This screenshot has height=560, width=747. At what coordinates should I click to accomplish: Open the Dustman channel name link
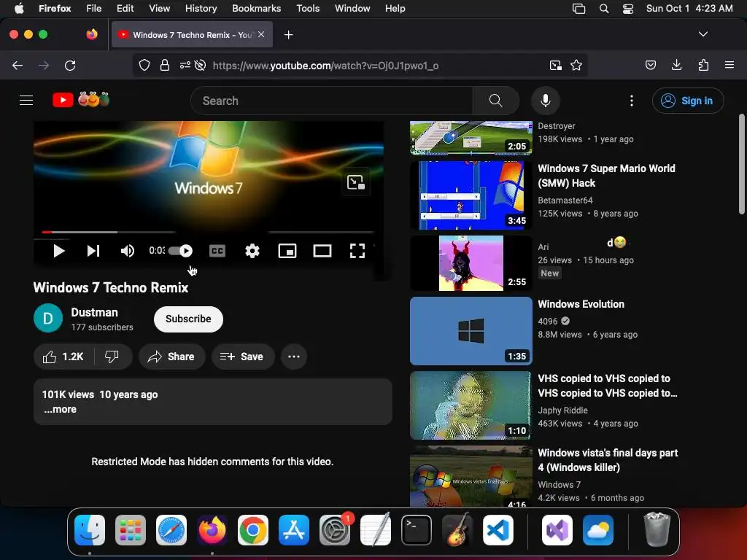click(94, 312)
